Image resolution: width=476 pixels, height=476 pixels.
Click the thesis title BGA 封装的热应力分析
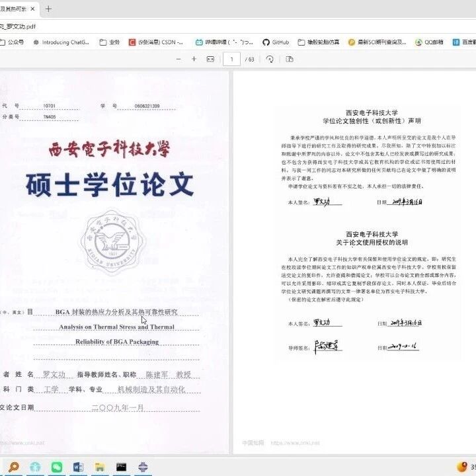[116, 312]
